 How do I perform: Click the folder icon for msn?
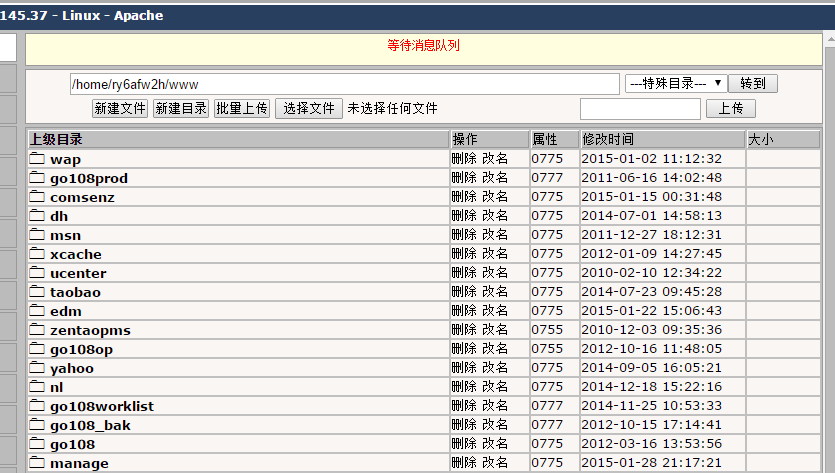tap(37, 234)
